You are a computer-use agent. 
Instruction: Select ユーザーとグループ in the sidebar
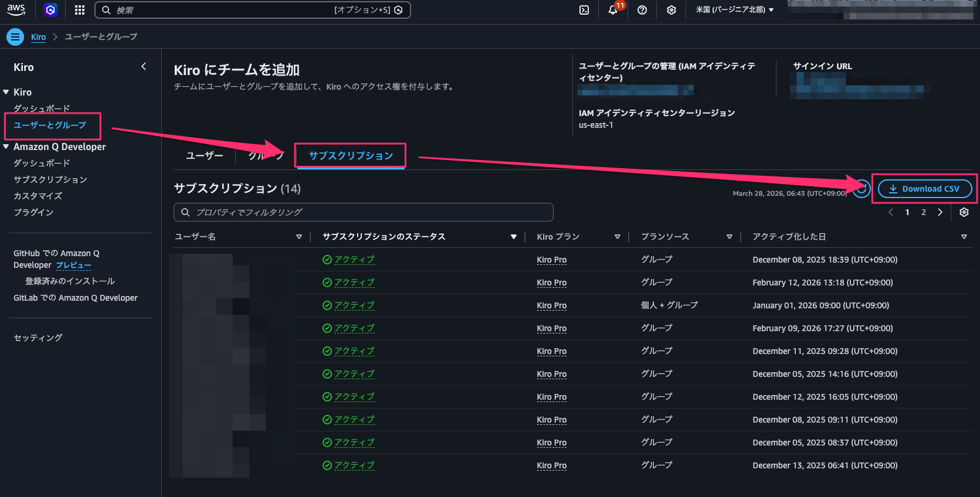pos(50,125)
